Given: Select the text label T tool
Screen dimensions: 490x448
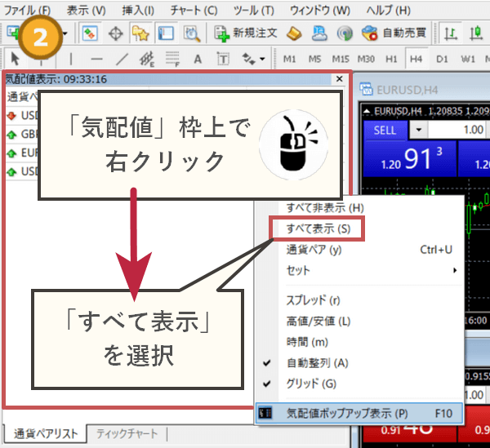Looking at the screenshot, I should pos(223,59).
